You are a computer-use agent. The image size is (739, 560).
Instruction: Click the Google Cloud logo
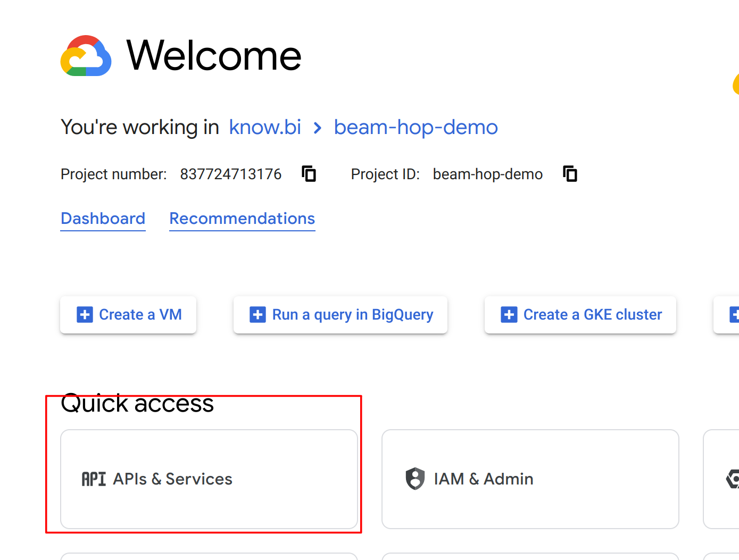coord(86,56)
